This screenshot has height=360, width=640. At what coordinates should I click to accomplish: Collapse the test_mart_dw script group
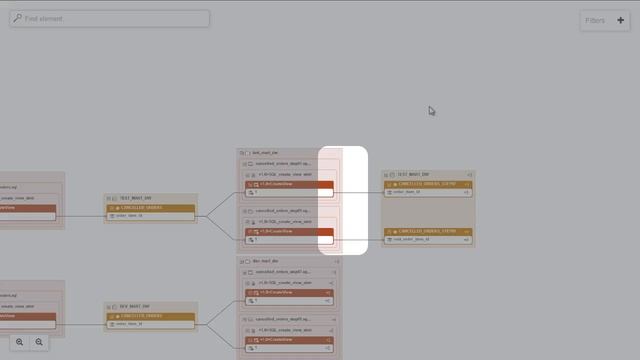coord(242,153)
